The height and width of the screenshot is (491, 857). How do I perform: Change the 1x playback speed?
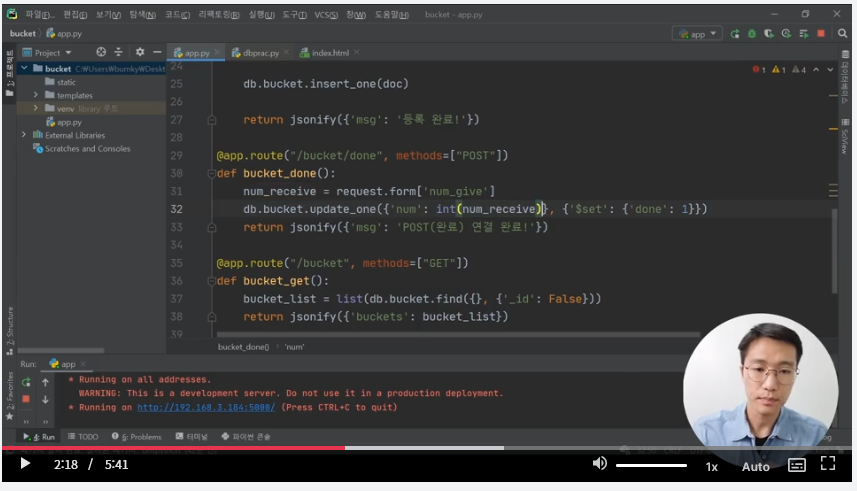coord(711,466)
